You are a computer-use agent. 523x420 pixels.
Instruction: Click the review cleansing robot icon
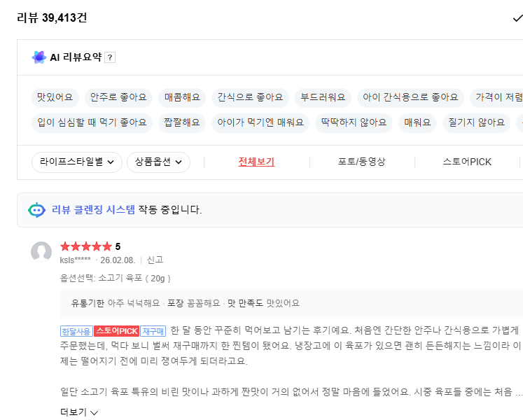pyautogui.click(x=36, y=209)
